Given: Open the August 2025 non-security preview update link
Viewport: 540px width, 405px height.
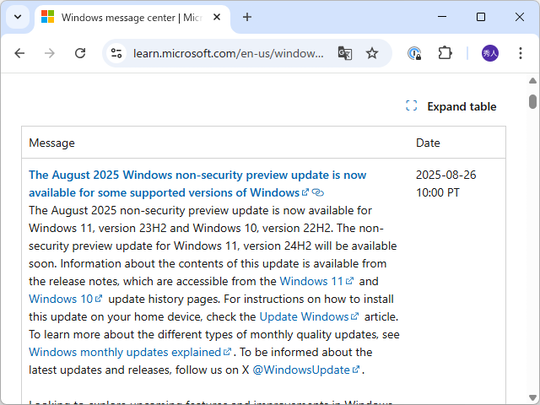Looking at the screenshot, I should click(197, 184).
